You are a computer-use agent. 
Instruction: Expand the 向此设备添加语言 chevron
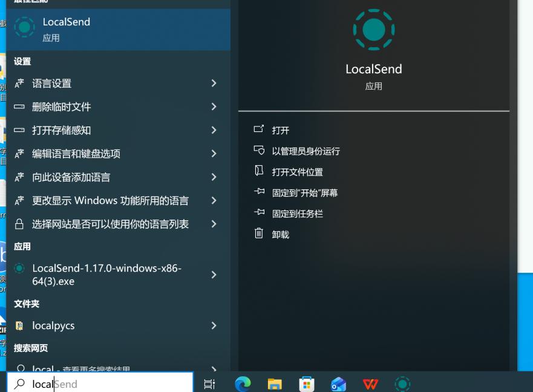click(x=214, y=177)
